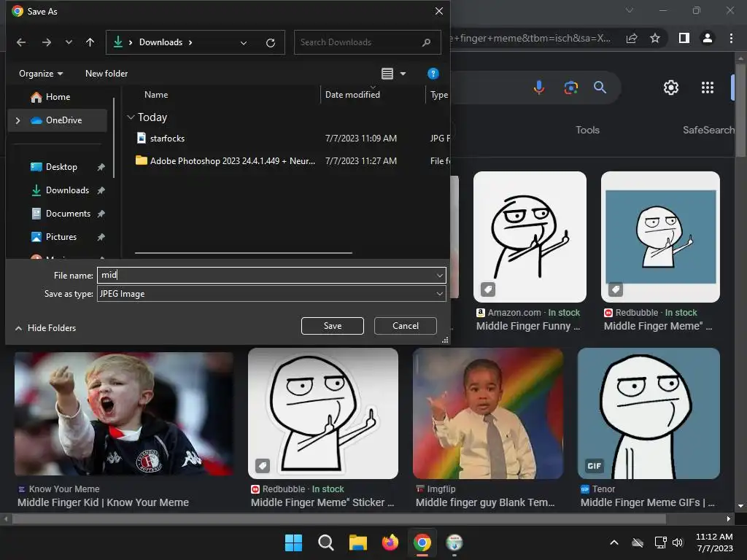Open Desktop quick access folder
747x560 pixels.
tap(61, 167)
